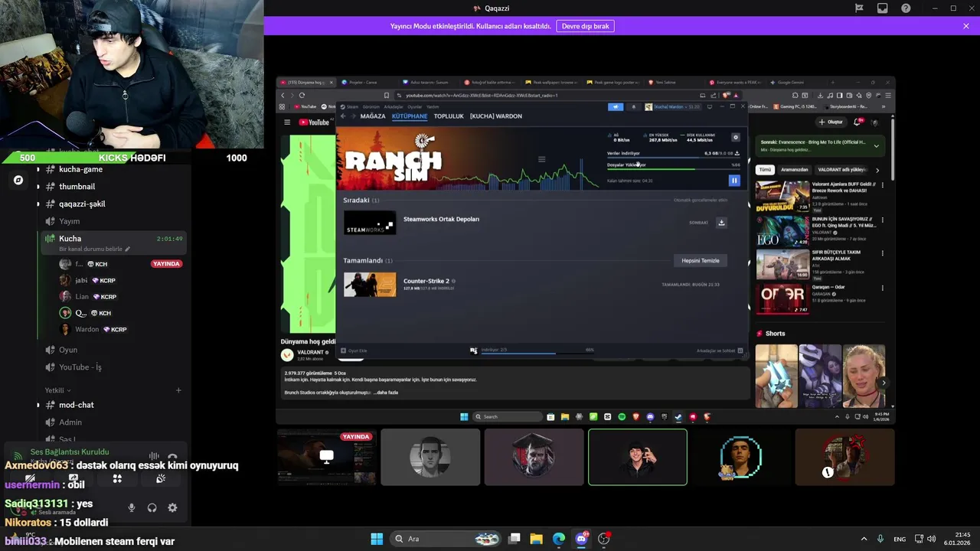Select the Tümü filter chip on YouTube
Image resolution: width=980 pixels, height=551 pixels.
tap(764, 170)
